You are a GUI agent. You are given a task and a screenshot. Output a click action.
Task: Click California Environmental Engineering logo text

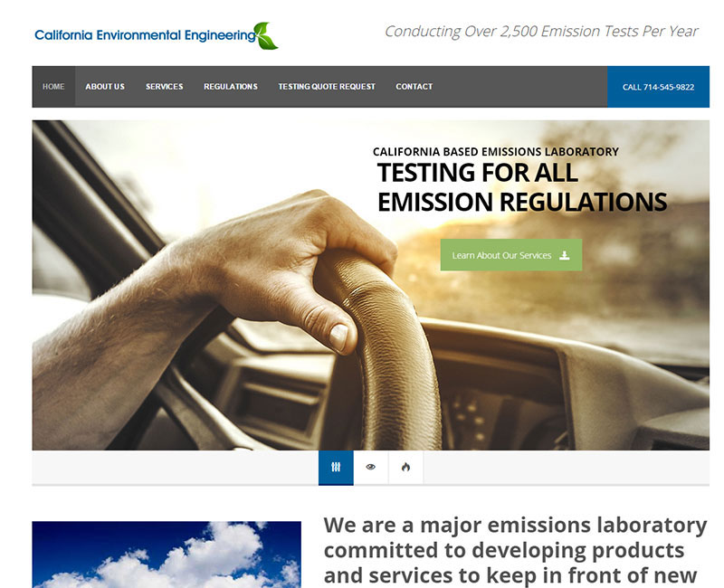[145, 36]
